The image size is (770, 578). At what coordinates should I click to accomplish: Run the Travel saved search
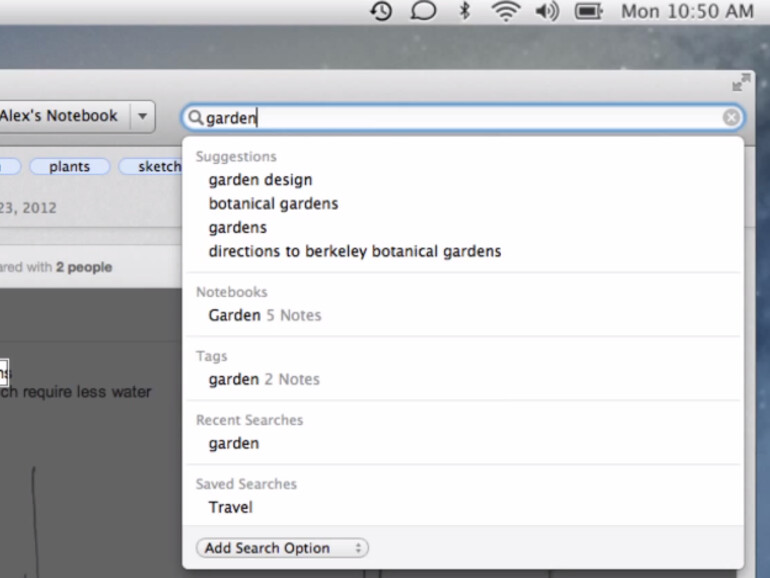click(x=230, y=508)
